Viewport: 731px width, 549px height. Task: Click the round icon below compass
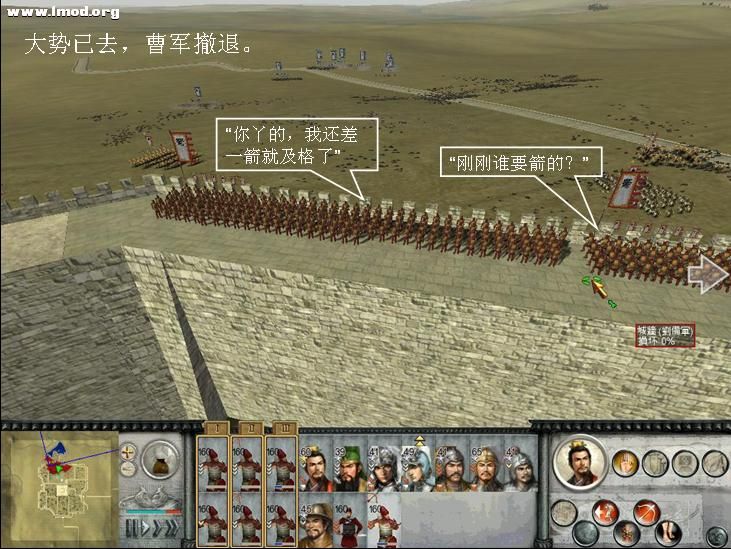point(128,469)
